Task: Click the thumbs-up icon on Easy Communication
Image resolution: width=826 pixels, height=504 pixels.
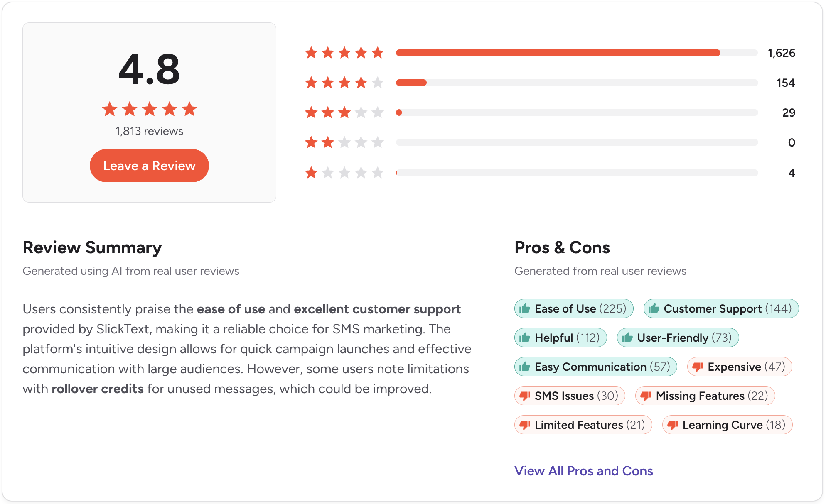Action: pos(524,367)
